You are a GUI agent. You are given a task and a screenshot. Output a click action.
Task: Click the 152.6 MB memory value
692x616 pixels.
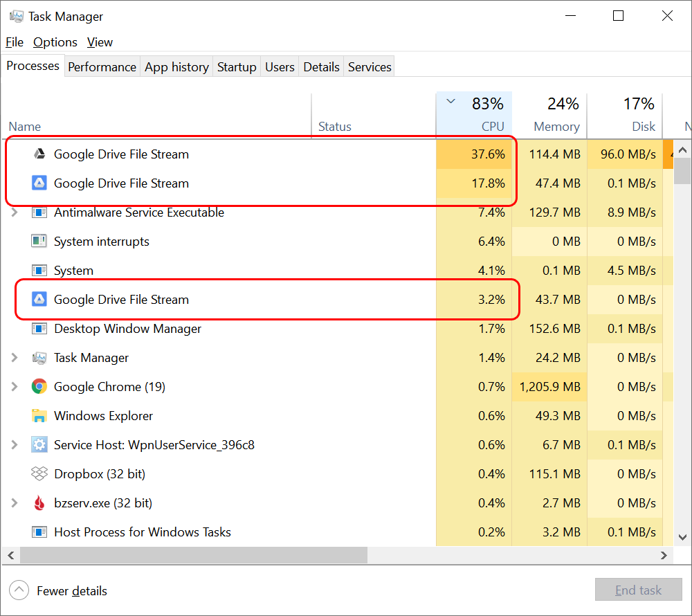555,329
